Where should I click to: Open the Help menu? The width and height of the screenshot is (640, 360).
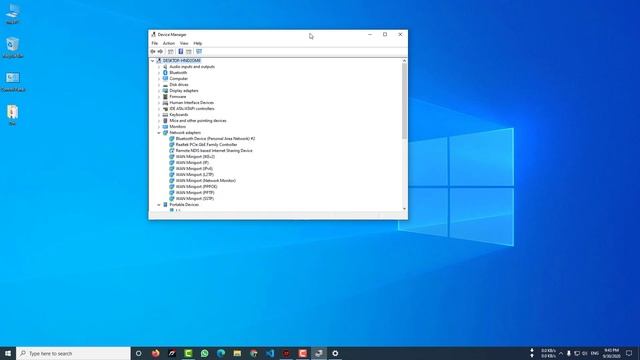198,43
